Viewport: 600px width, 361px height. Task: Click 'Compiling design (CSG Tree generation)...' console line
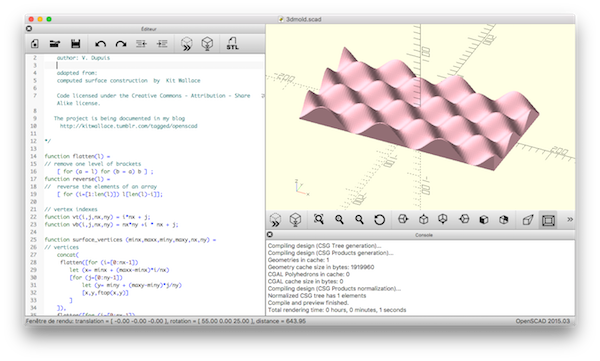click(324, 246)
